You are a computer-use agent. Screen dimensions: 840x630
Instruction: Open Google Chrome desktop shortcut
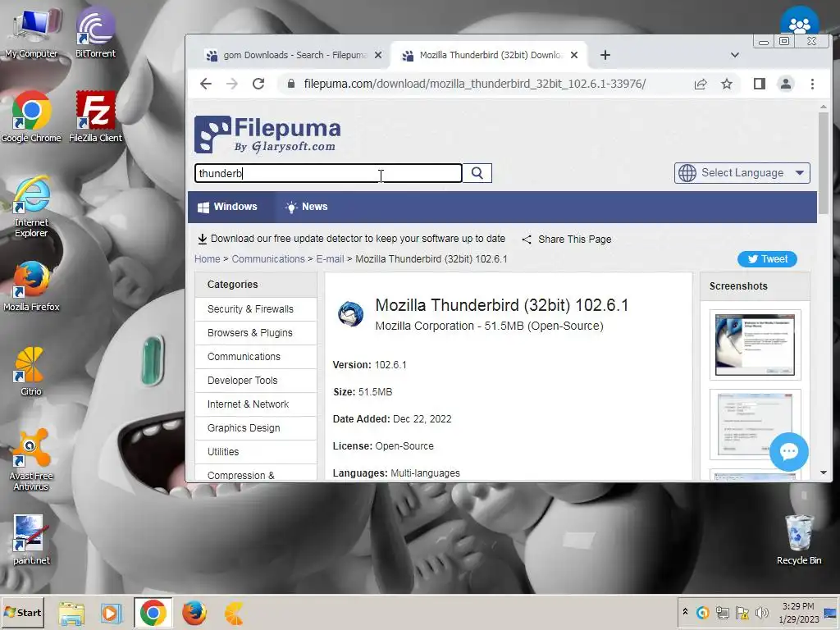pyautogui.click(x=31, y=116)
